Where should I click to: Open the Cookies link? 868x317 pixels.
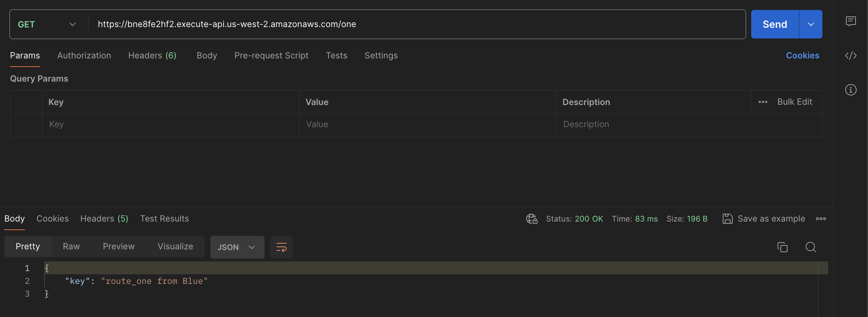pyautogui.click(x=802, y=56)
